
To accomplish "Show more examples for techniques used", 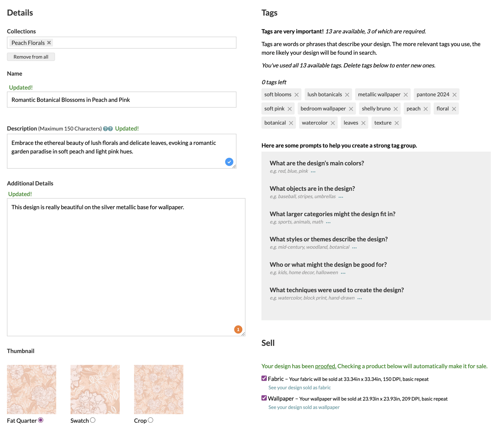I will (360, 298).
